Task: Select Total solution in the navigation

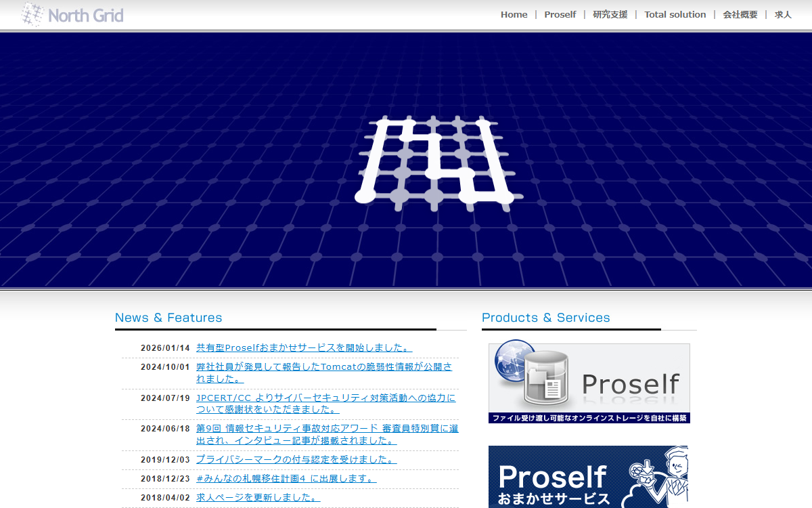Action: coord(675,14)
